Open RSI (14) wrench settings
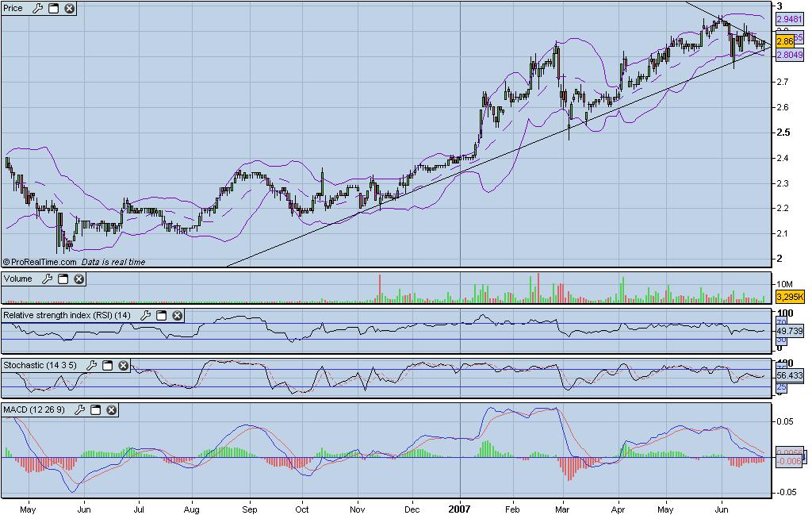The height and width of the screenshot is (515, 812). coord(146,315)
